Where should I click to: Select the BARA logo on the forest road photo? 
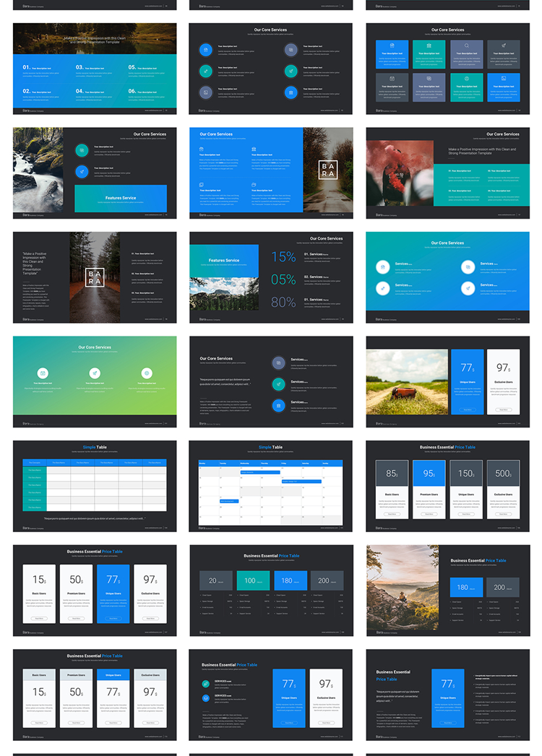pyautogui.click(x=95, y=277)
